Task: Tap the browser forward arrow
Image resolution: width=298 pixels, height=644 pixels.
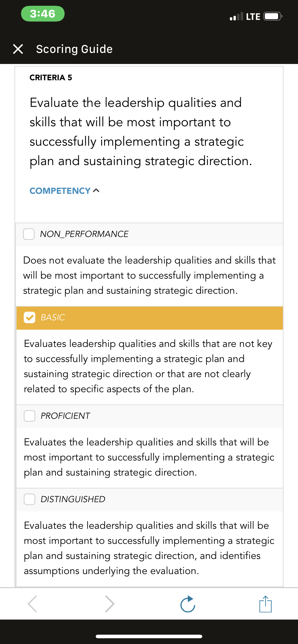Action: tap(110, 604)
